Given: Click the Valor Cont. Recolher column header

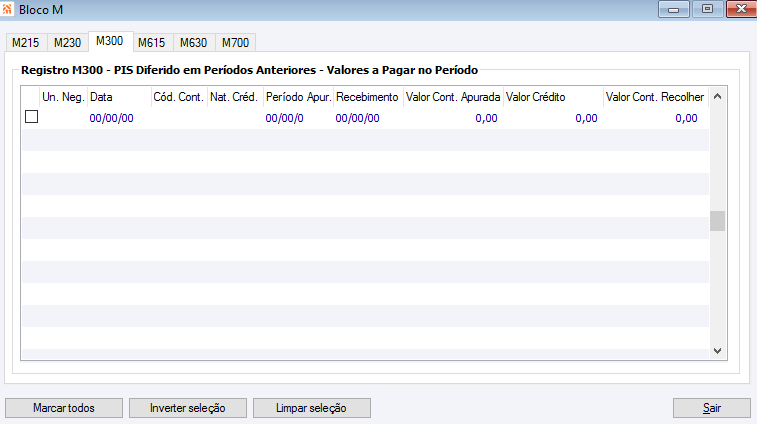Looking at the screenshot, I should click(656, 97).
